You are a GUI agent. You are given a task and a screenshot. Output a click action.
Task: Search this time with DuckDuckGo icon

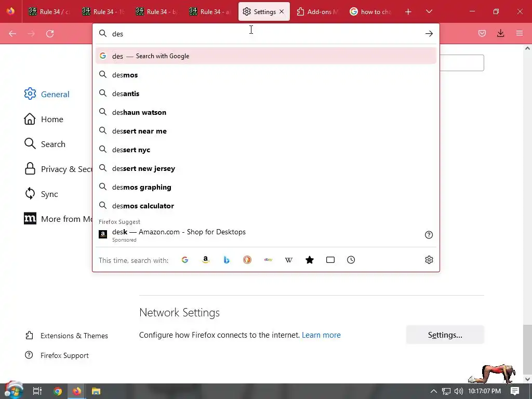coord(247,260)
